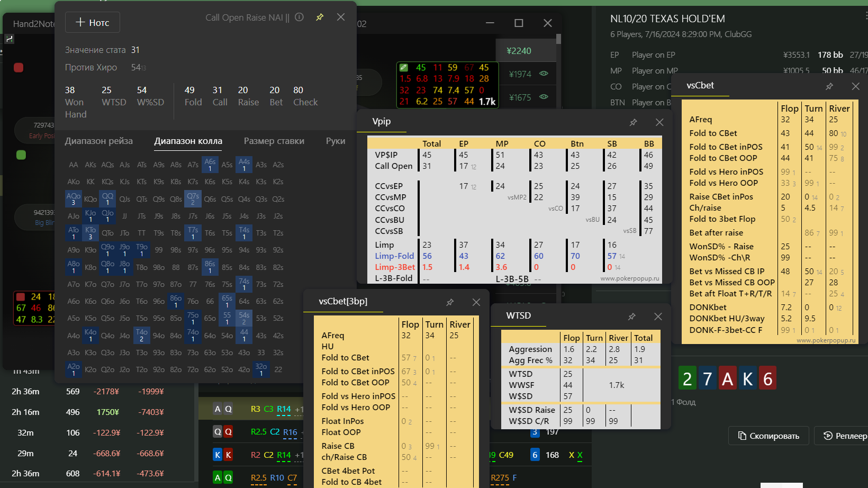868x488 pixels.
Task: Click the green pencil icon on the HUD panel
Action: pyautogui.click(x=404, y=67)
